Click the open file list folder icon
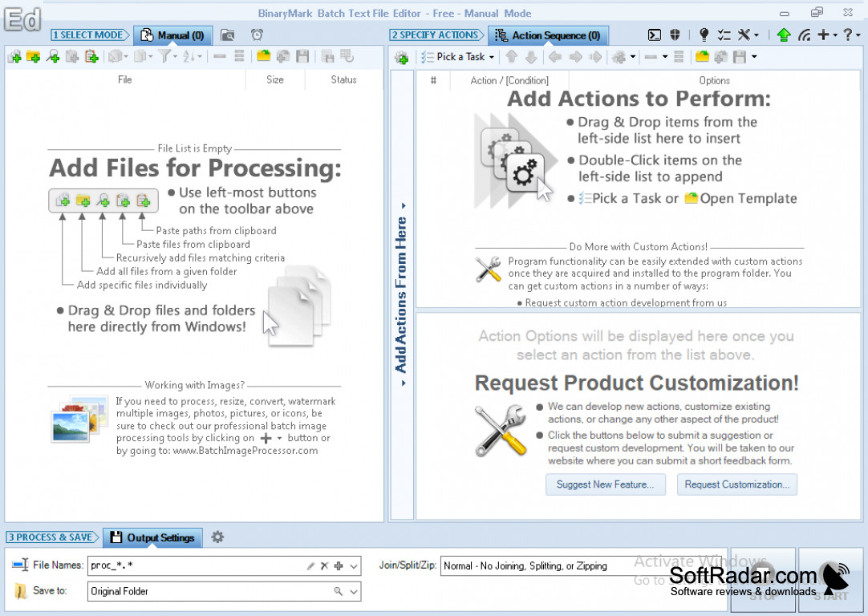This screenshot has height=616, width=868. [263, 56]
